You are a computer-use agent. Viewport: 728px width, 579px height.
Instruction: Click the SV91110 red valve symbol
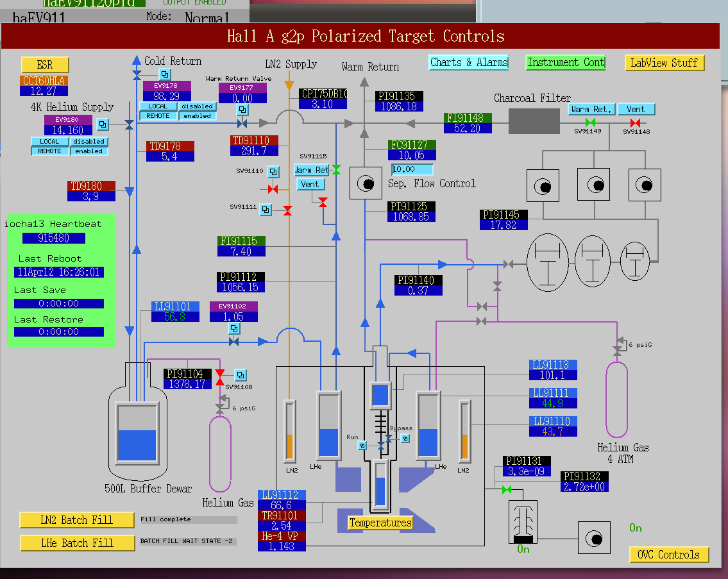click(273, 189)
